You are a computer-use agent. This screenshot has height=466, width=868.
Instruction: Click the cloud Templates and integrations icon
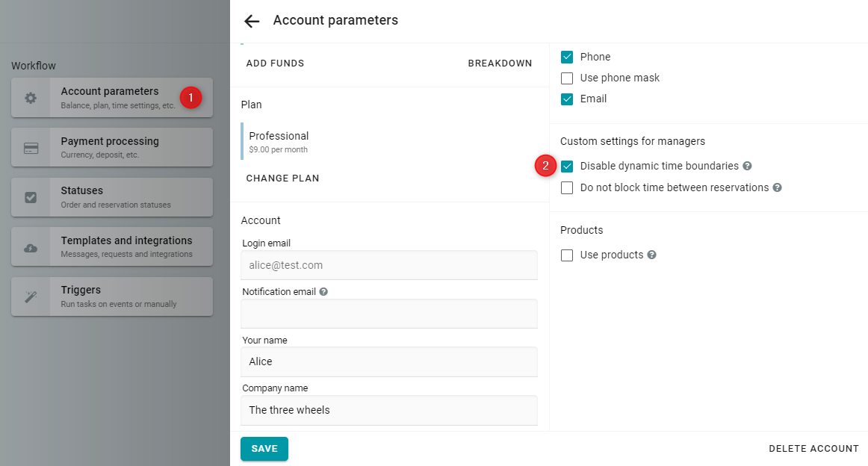(31, 248)
